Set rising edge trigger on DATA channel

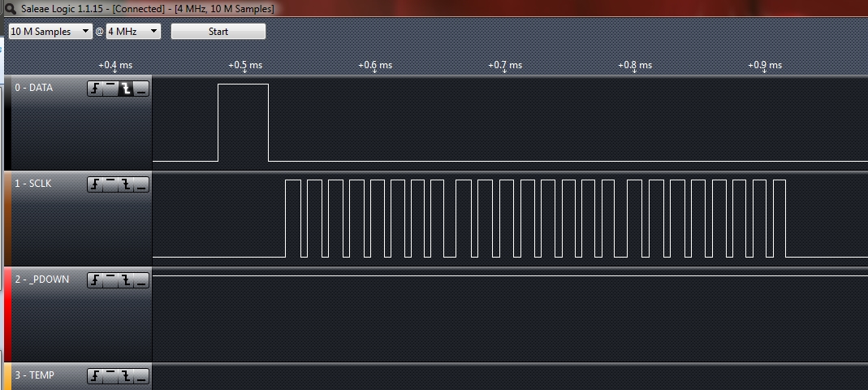tap(95, 88)
